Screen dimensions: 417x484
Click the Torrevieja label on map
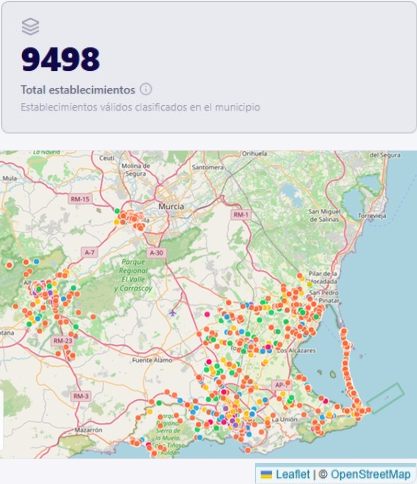372,216
